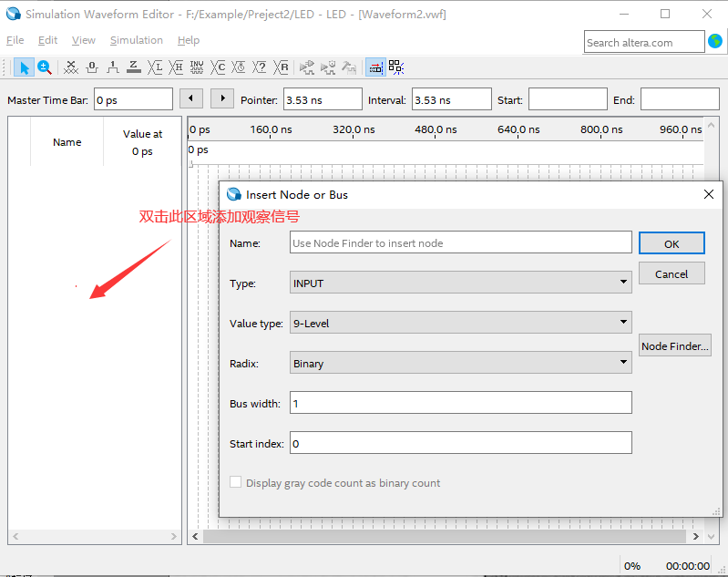The width and height of the screenshot is (728, 577).
Task: Click OK in Insert Node dialog
Action: 672,243
